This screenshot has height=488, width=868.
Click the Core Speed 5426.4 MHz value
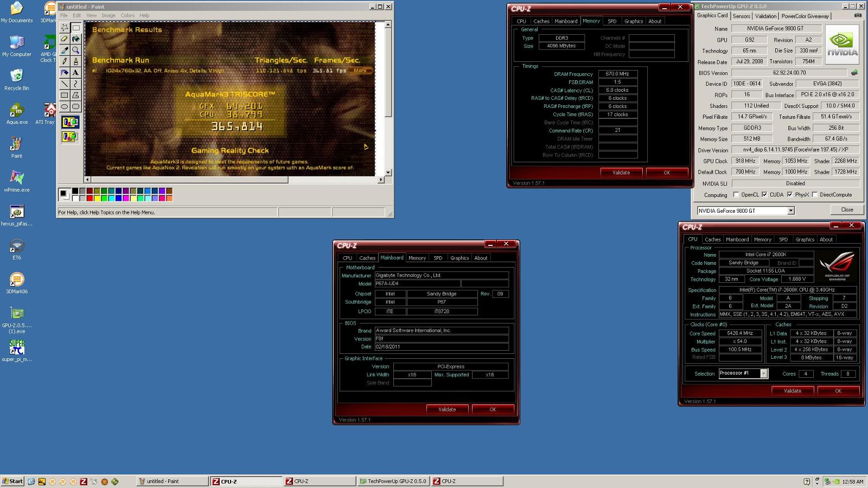coord(740,333)
